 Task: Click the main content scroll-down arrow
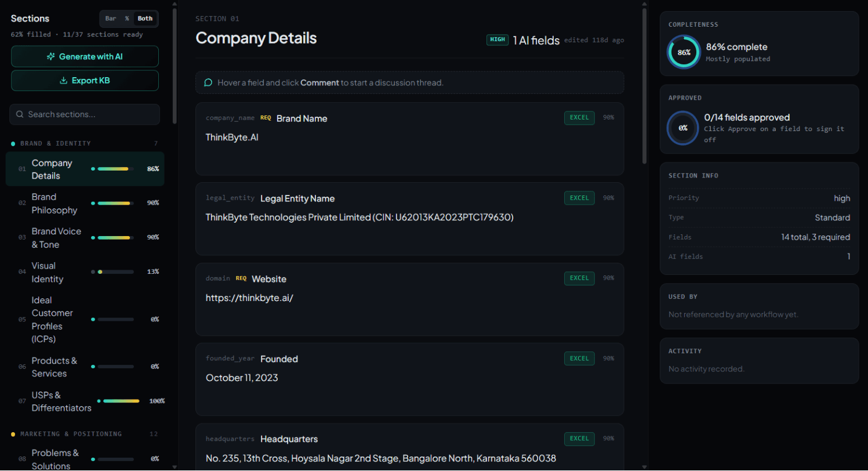coord(644,466)
